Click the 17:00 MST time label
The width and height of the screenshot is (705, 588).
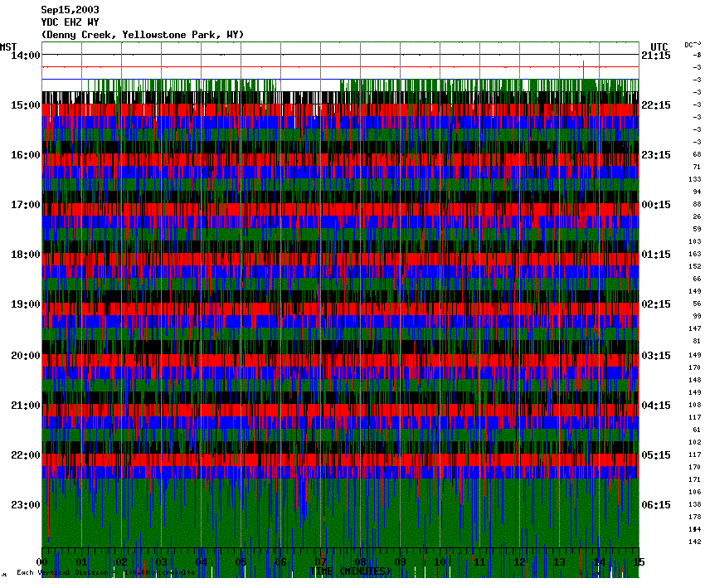[25, 205]
